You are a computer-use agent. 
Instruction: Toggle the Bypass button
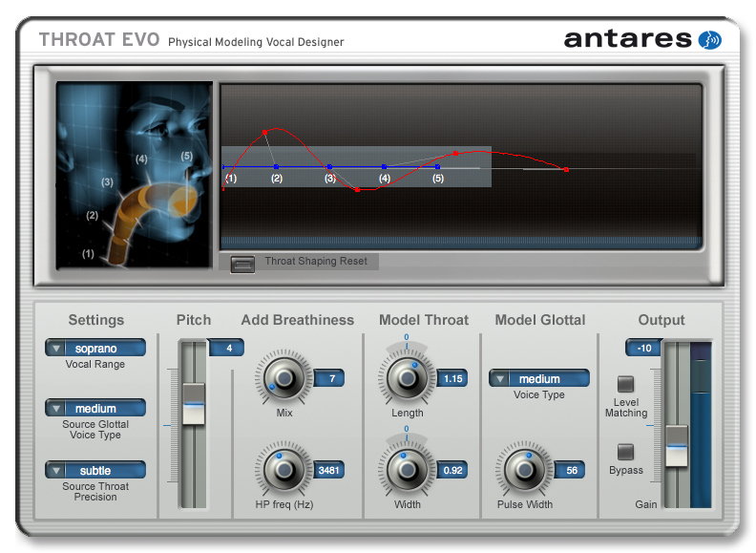pos(625,452)
